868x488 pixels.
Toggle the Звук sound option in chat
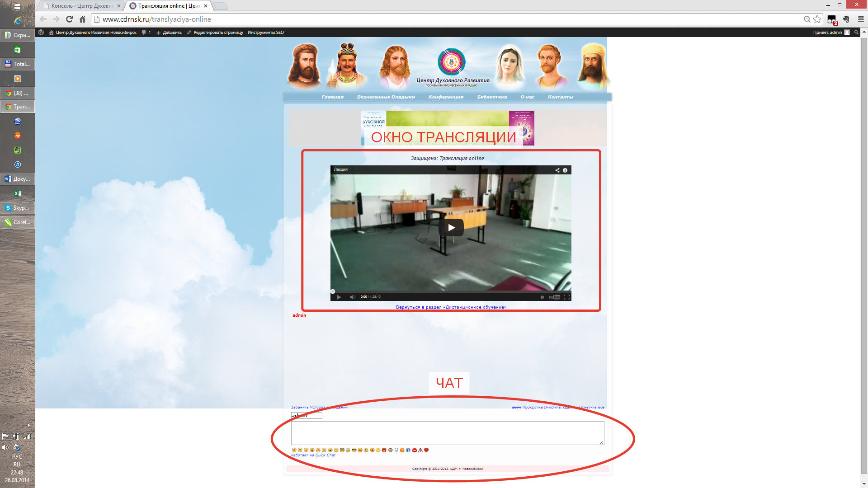pyautogui.click(x=516, y=407)
